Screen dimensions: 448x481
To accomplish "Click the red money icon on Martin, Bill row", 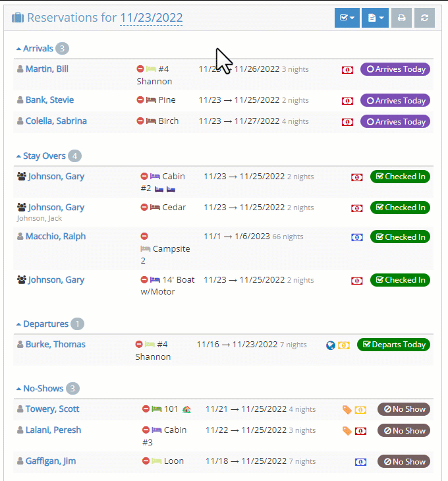I will (x=347, y=70).
